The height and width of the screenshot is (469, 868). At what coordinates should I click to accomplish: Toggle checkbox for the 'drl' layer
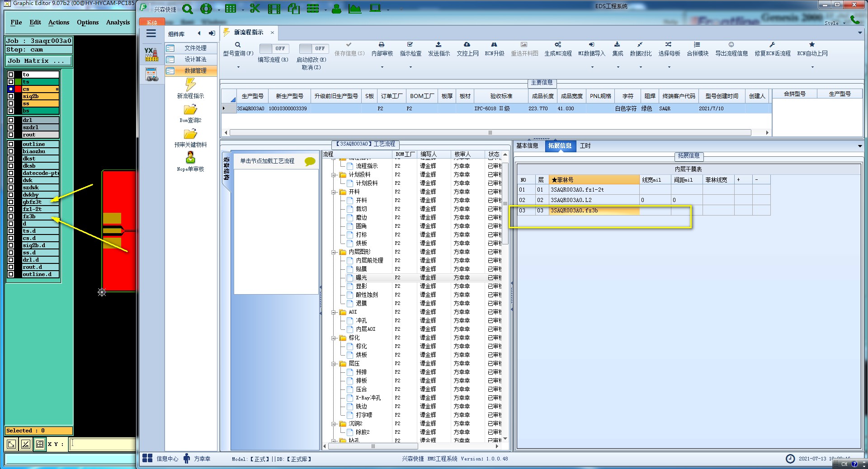pos(11,120)
